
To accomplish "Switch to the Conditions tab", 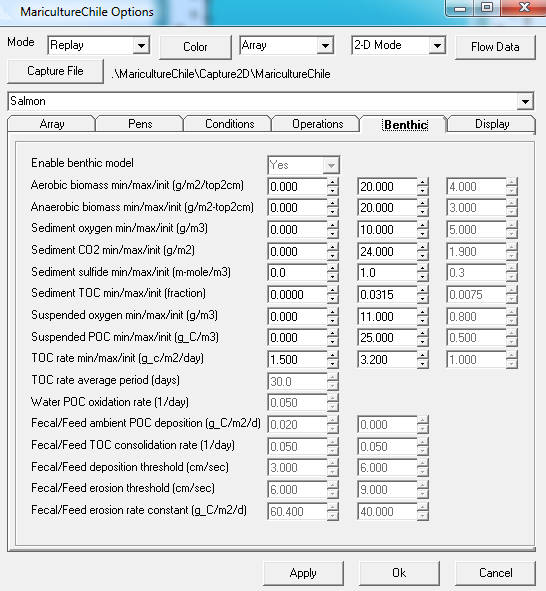I will (x=229, y=124).
